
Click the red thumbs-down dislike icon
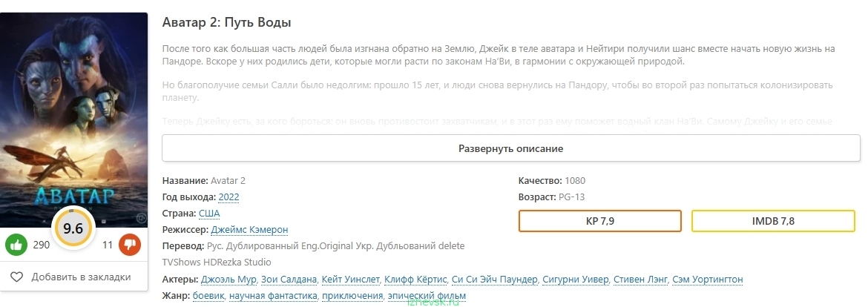130,245
